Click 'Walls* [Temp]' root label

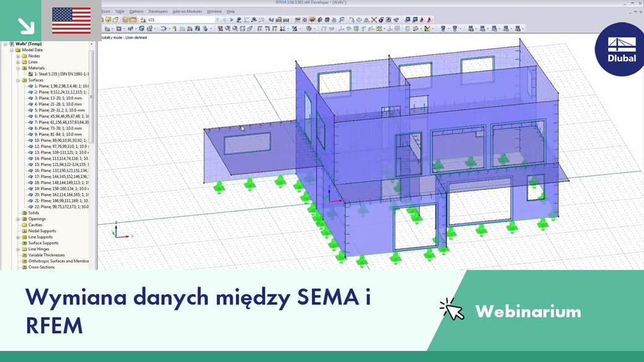coord(28,44)
